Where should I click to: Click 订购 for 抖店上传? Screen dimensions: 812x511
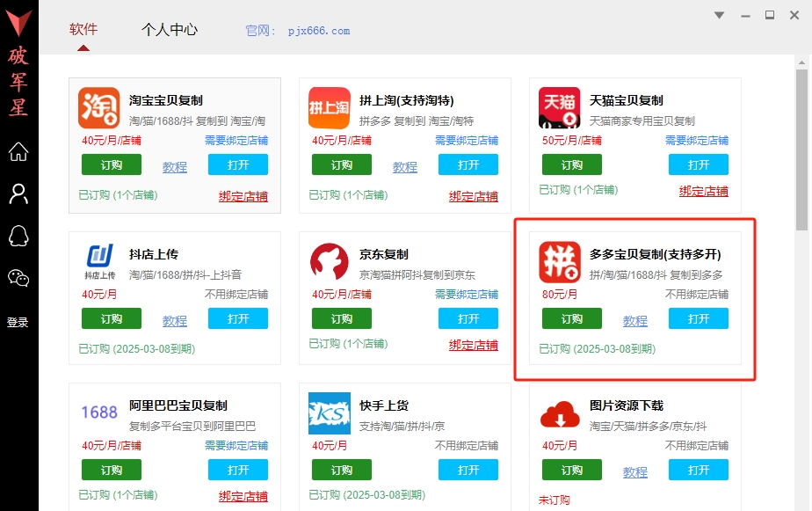click(112, 318)
